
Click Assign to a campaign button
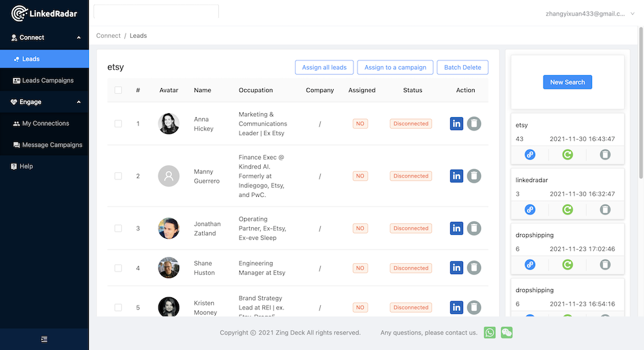pyautogui.click(x=395, y=68)
